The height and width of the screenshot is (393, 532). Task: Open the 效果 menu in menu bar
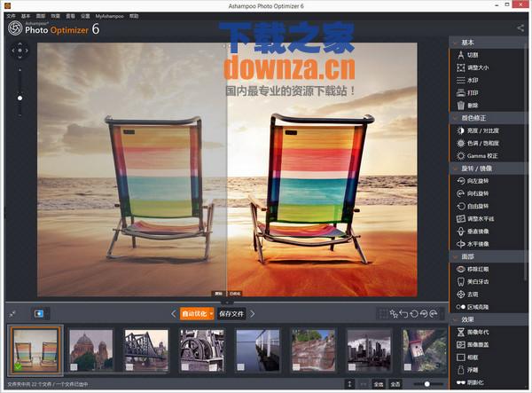tap(55, 16)
